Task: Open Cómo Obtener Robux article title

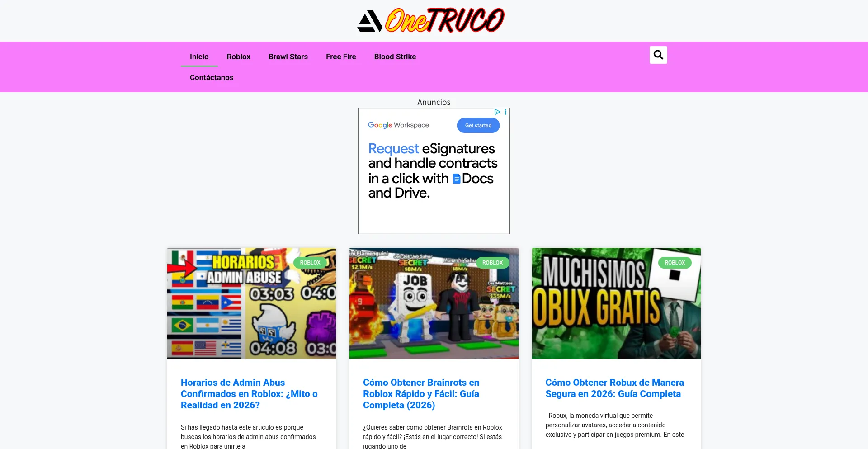Action: point(614,388)
